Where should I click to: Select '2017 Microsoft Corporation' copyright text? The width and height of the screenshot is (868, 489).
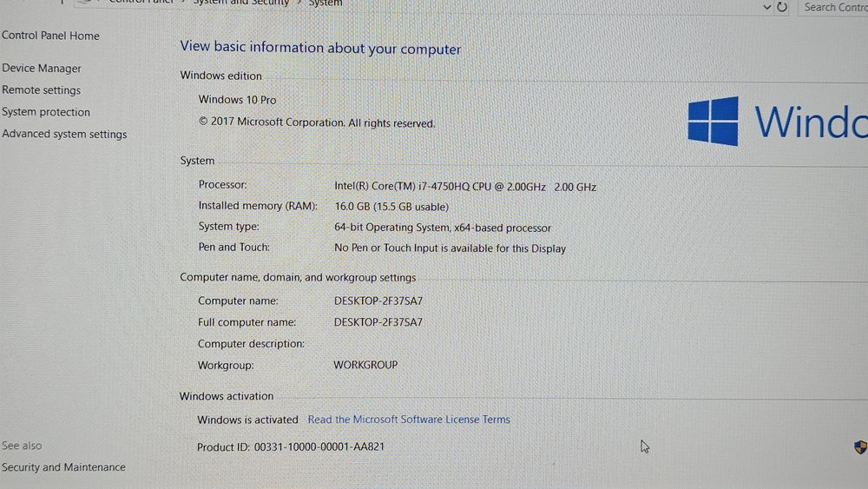(278, 122)
